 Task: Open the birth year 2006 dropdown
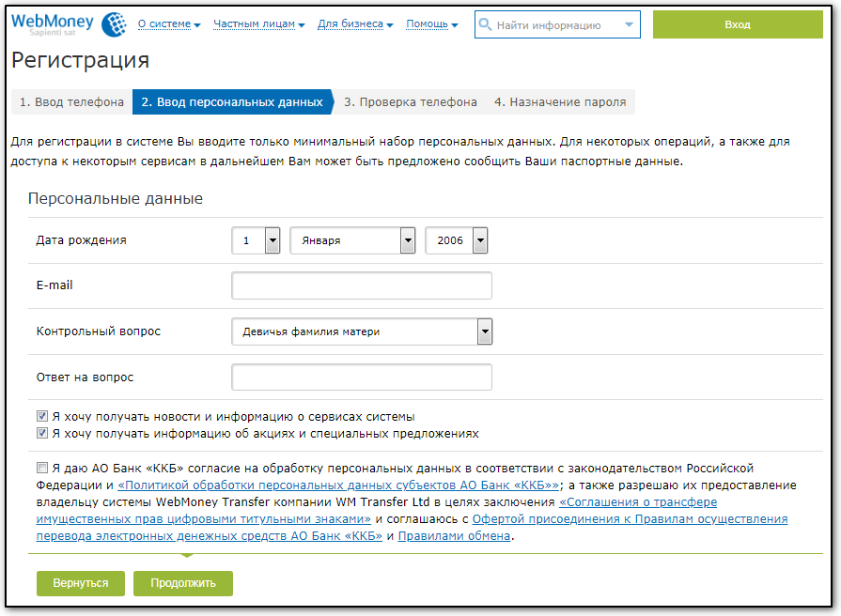pos(457,240)
